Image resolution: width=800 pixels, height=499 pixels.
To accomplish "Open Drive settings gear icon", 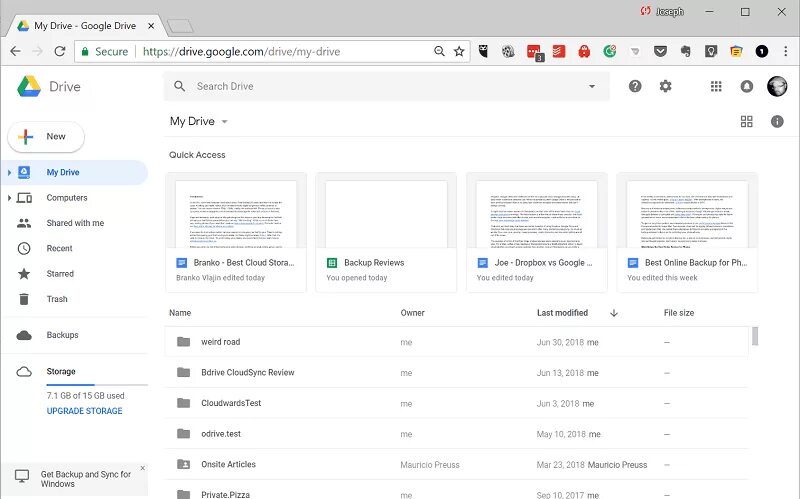I will 665,86.
